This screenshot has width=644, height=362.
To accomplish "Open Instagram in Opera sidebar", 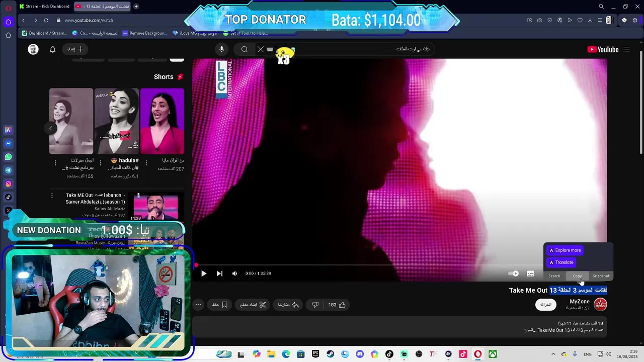I will click(x=8, y=184).
